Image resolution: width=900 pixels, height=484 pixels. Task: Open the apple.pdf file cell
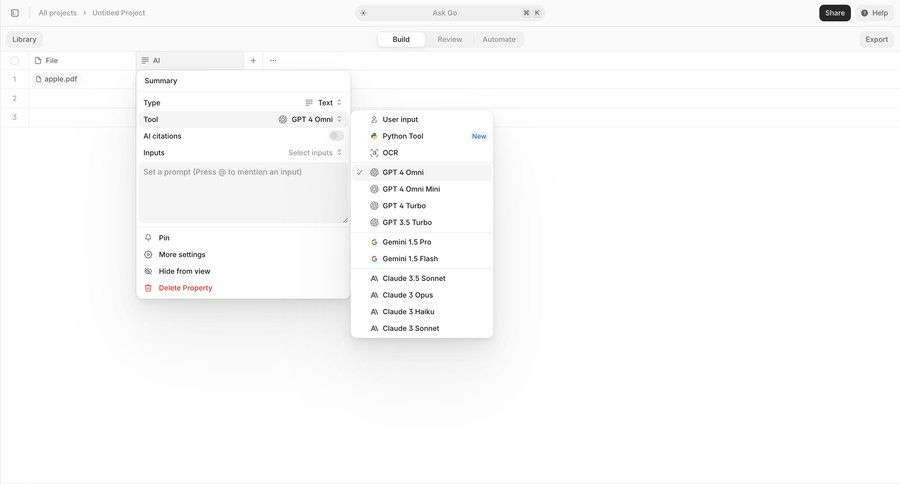[x=56, y=79]
